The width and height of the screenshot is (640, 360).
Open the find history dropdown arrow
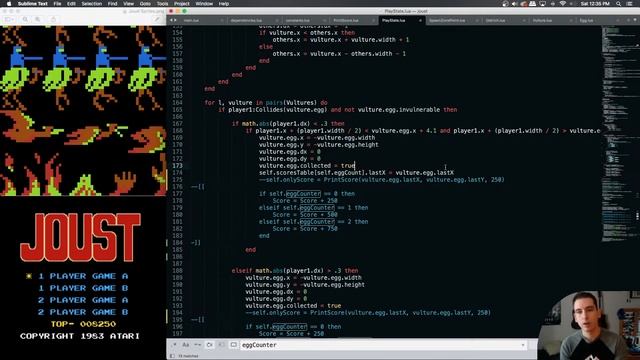523,345
